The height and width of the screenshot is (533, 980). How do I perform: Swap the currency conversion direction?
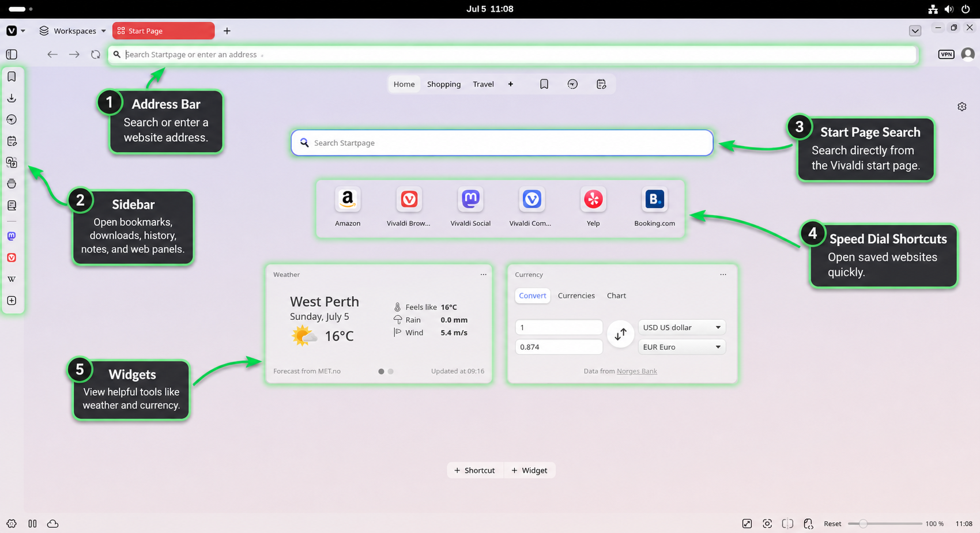[620, 334]
